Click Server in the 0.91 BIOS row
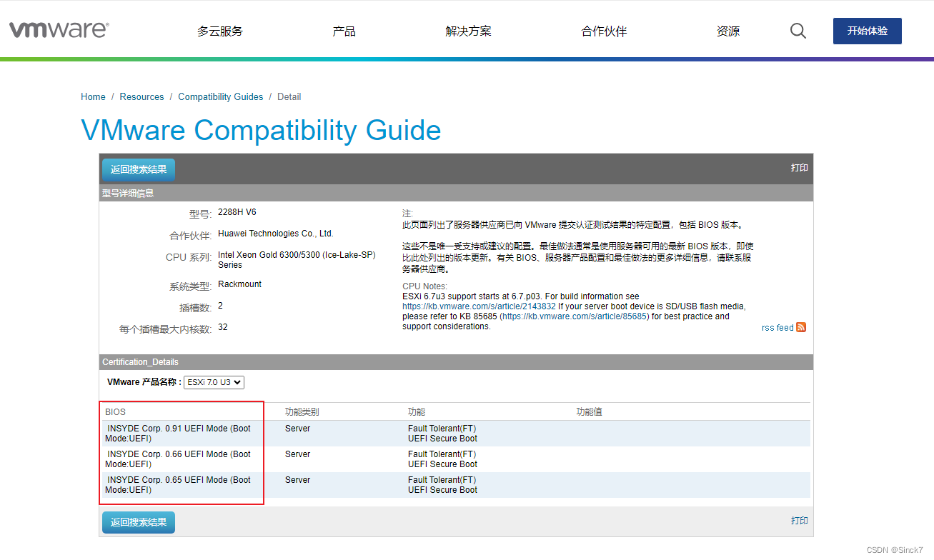 (x=297, y=429)
